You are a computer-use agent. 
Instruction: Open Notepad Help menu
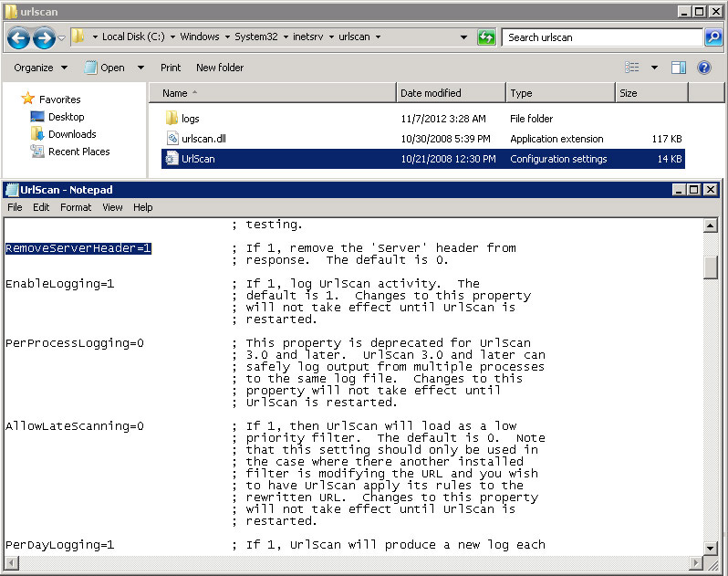(143, 207)
